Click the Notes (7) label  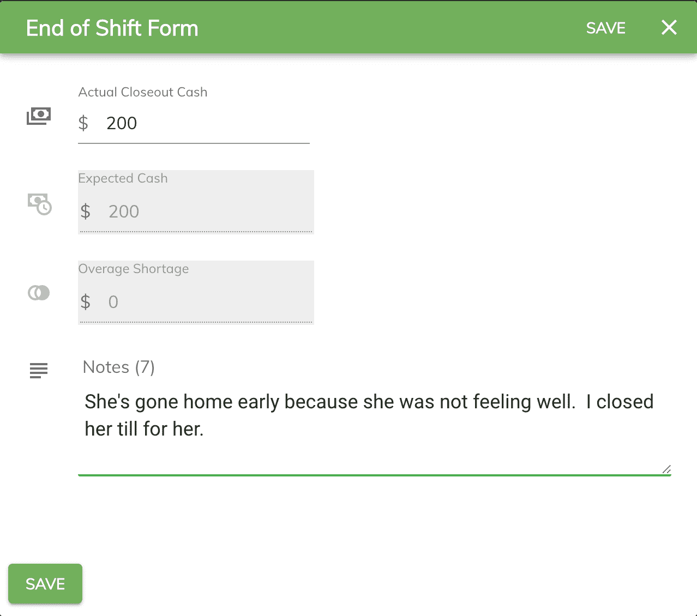coord(119,367)
